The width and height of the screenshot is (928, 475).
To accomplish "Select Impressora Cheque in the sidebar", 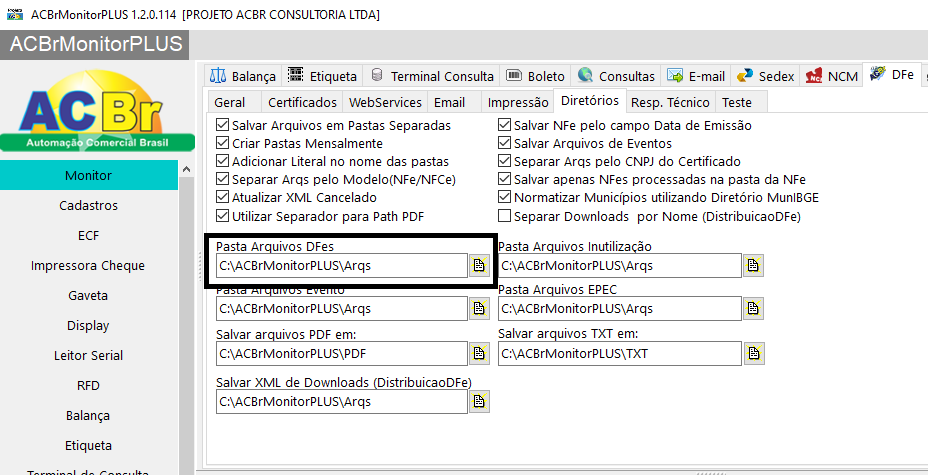I will (89, 266).
